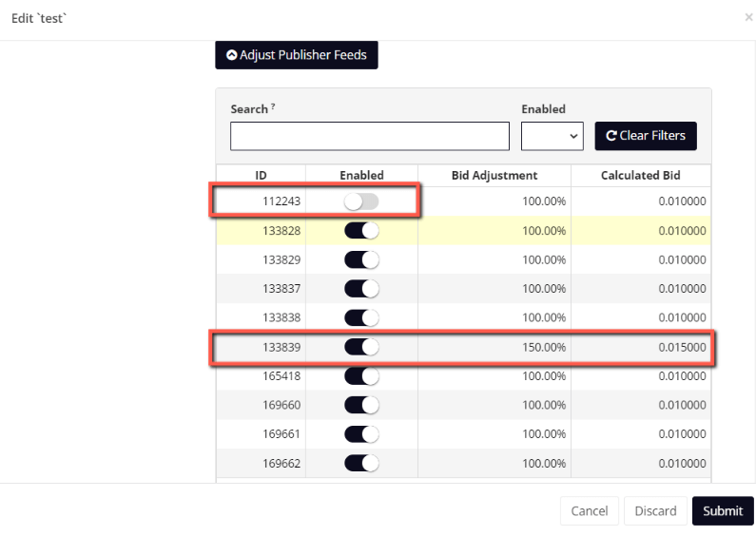Click the Bid Adjustment column header
Viewport: 756px width, 536px height.
point(494,176)
